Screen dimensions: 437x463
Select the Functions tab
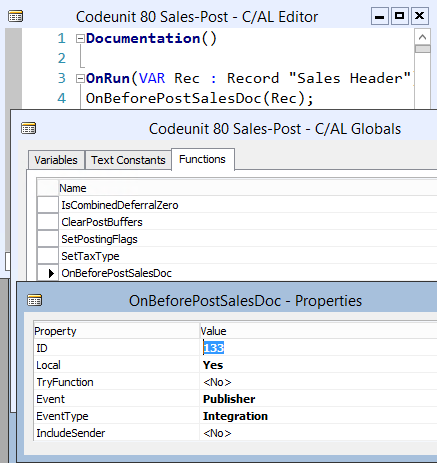coord(203,159)
